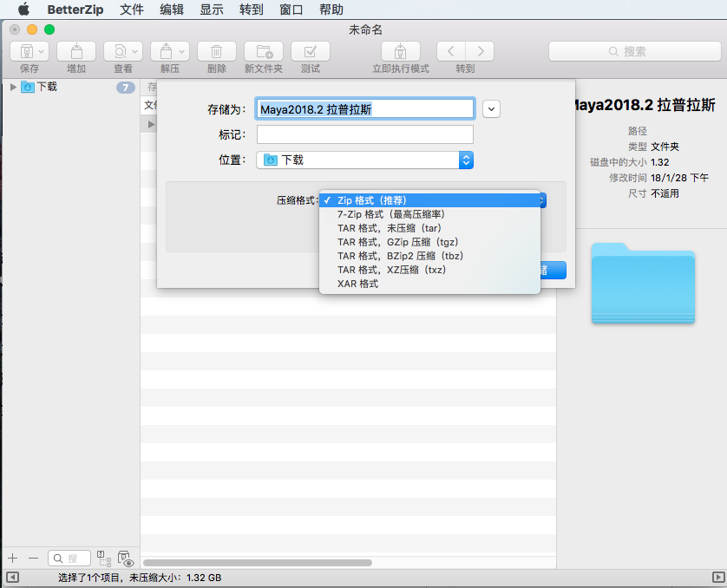Click the 保存 (Save) toolbar icon

(29, 51)
